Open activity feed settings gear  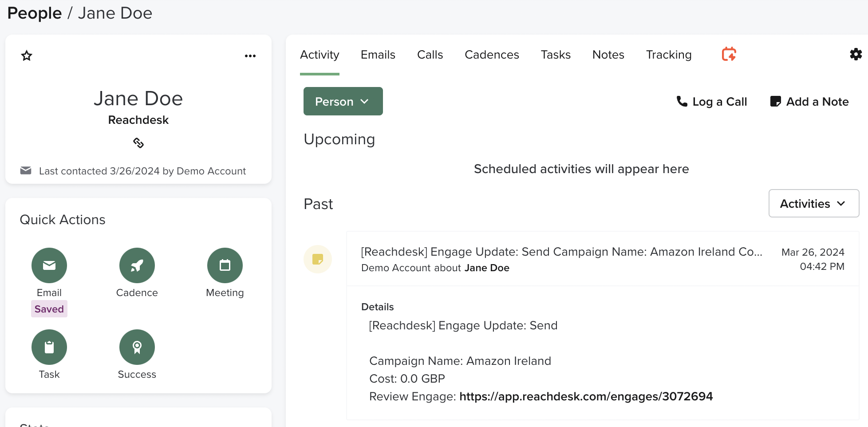coord(856,54)
